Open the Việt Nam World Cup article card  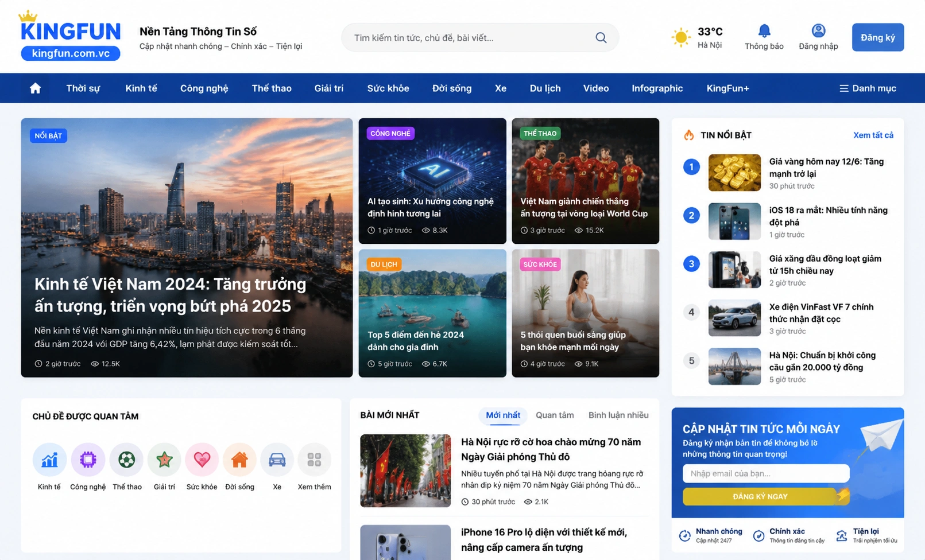(586, 181)
